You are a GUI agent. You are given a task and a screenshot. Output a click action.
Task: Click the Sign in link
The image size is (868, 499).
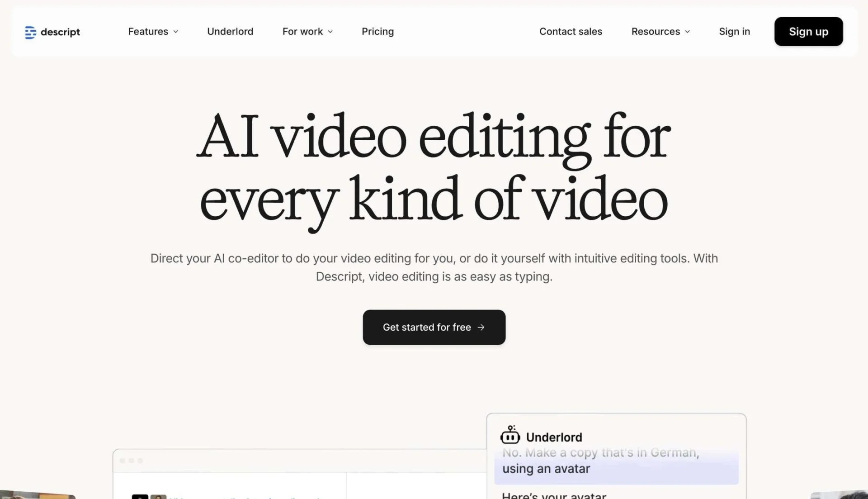(x=734, y=32)
